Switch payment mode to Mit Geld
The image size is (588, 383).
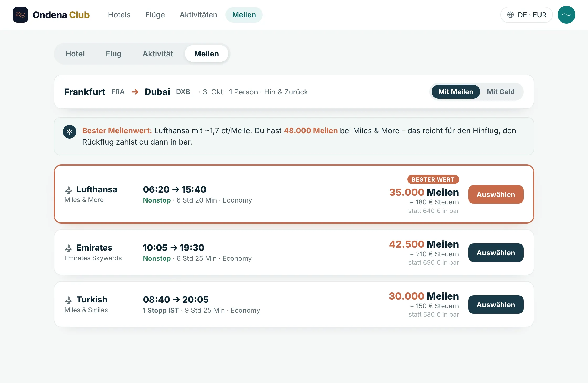501,92
